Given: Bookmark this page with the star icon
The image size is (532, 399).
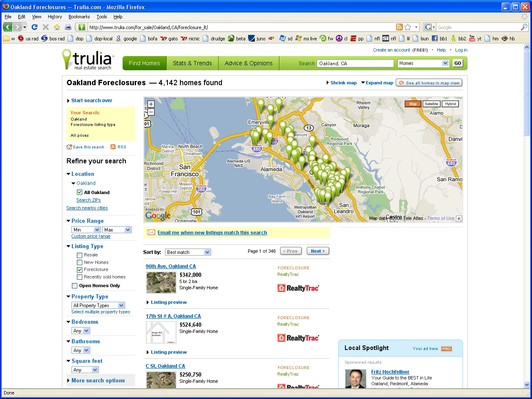Looking at the screenshot, I should [x=408, y=27].
